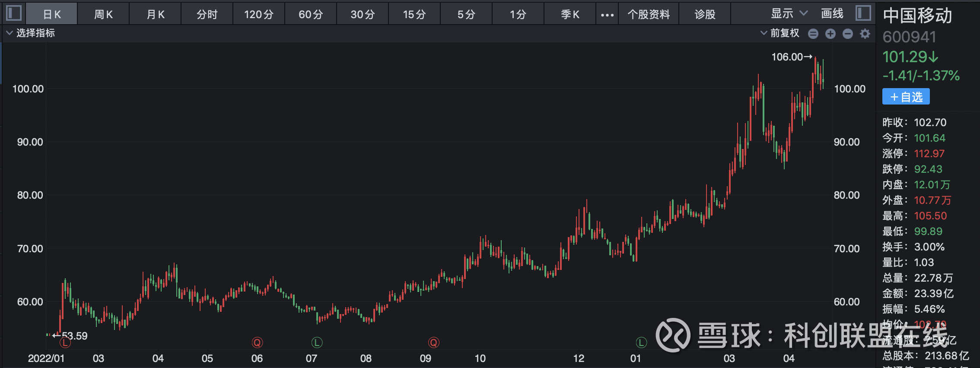Expand the 选择指标 indicator selector
The width and height of the screenshot is (980, 368).
click(30, 33)
